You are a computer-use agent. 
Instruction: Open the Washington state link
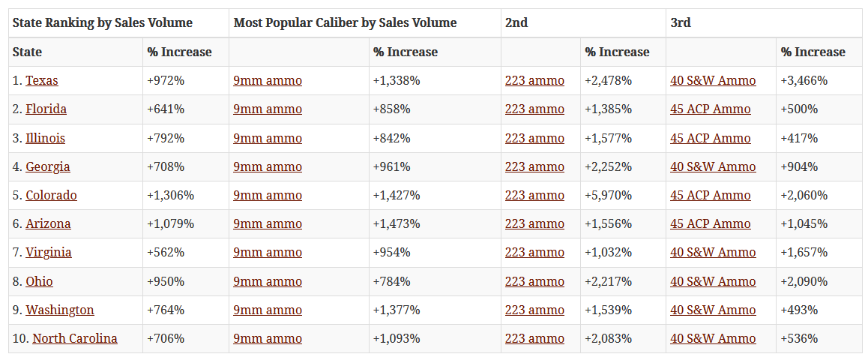60,310
